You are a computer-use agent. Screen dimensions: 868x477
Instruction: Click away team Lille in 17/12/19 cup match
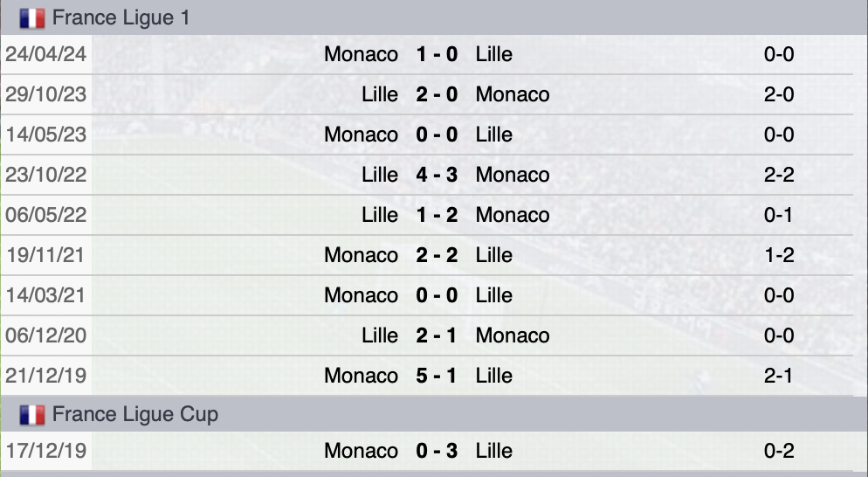point(494,451)
